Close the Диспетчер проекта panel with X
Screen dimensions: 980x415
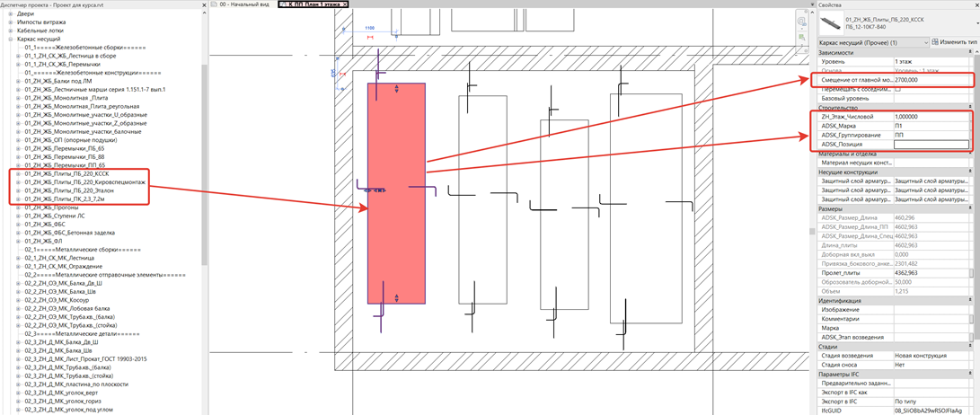(205, 4)
